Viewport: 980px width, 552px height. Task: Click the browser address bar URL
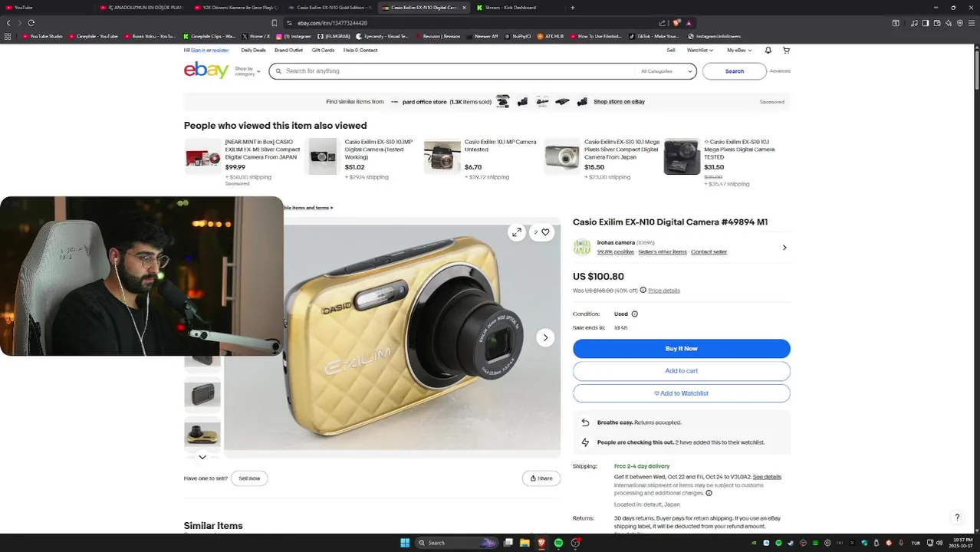click(332, 23)
